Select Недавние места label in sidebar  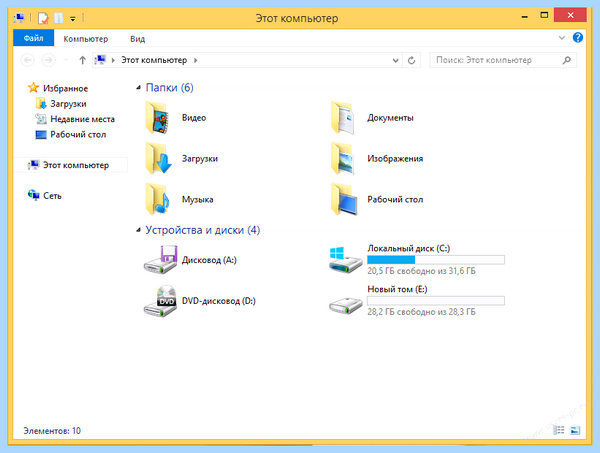[x=82, y=119]
